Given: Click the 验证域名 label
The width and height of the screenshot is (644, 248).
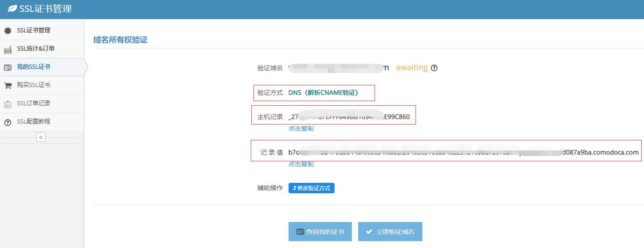Looking at the screenshot, I should (270, 68).
